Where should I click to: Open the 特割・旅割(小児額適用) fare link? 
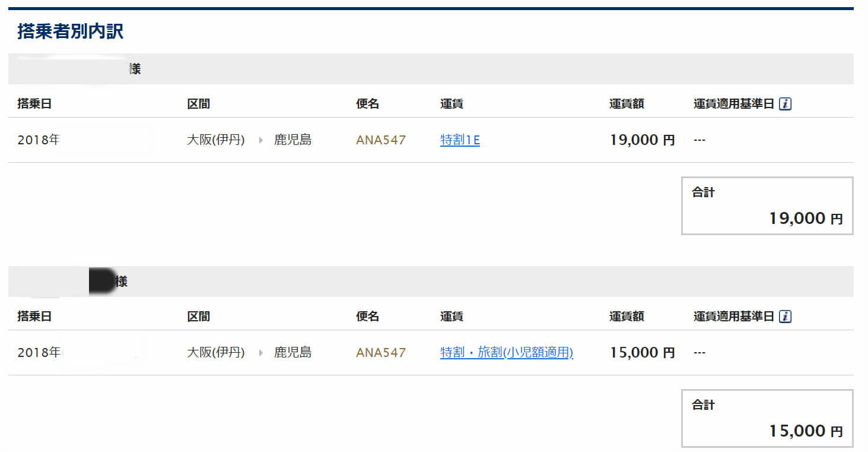[x=506, y=353]
